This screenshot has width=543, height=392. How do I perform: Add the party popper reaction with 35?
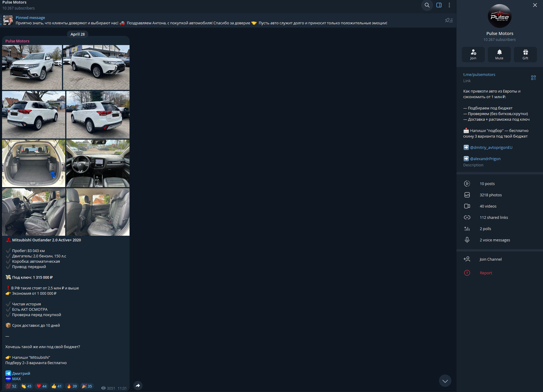(x=87, y=386)
